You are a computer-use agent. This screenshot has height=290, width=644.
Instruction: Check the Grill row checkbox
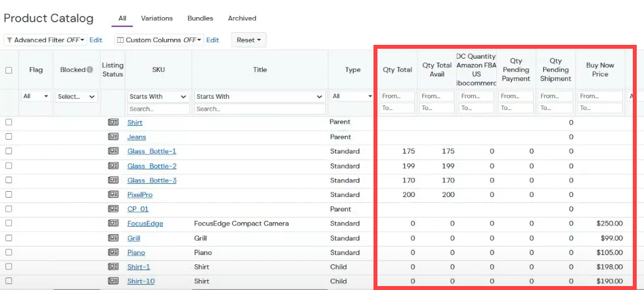[x=9, y=238]
